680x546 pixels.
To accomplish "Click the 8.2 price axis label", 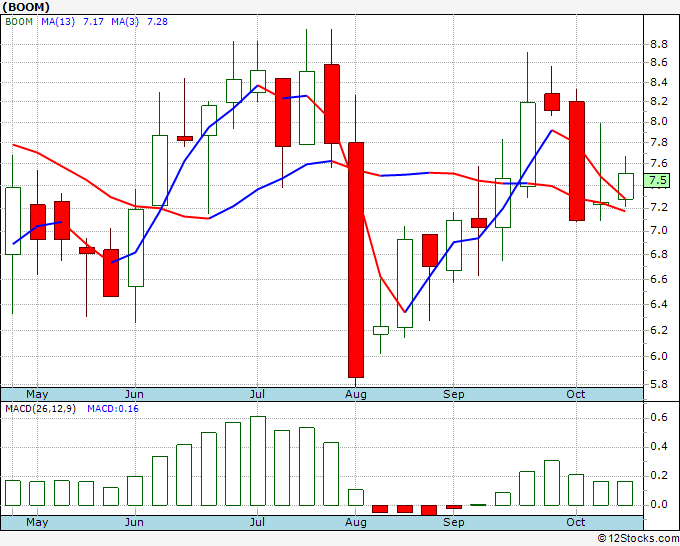I will (658, 101).
